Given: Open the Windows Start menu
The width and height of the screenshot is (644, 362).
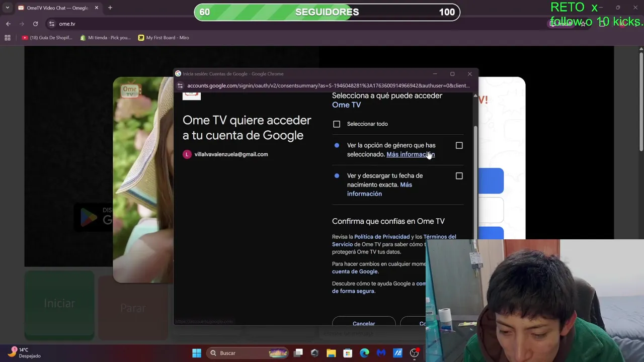Looking at the screenshot, I should point(197,353).
